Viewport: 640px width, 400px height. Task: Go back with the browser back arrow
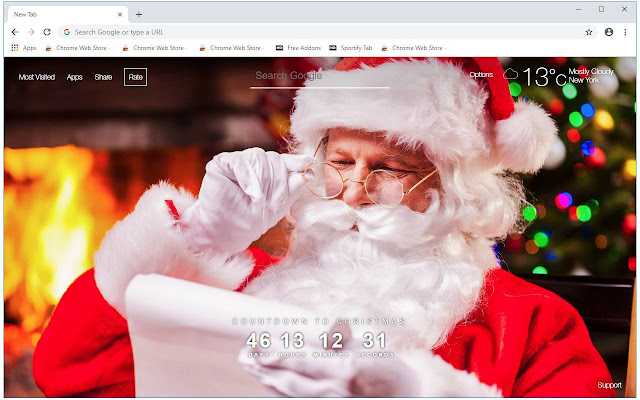(x=15, y=32)
